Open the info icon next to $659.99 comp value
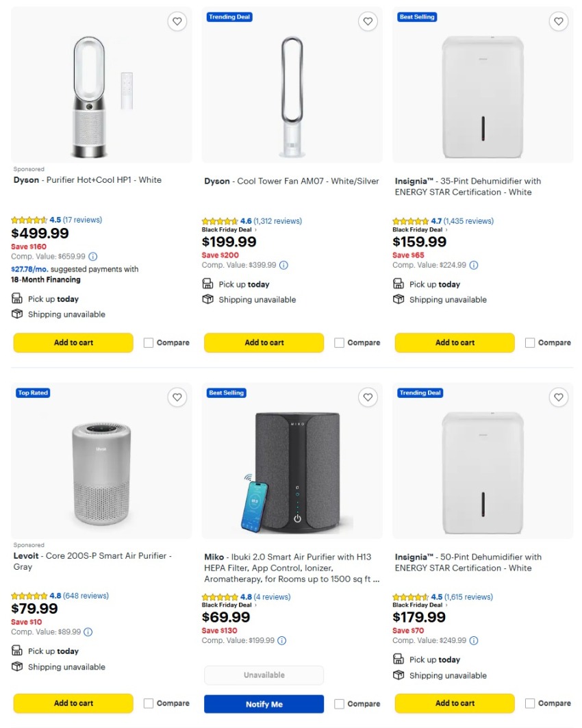This screenshot has width=582, height=728. pos(93,256)
